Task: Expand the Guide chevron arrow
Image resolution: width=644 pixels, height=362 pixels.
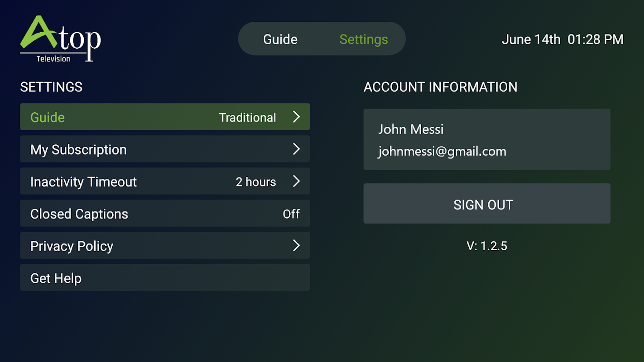Action: click(296, 117)
